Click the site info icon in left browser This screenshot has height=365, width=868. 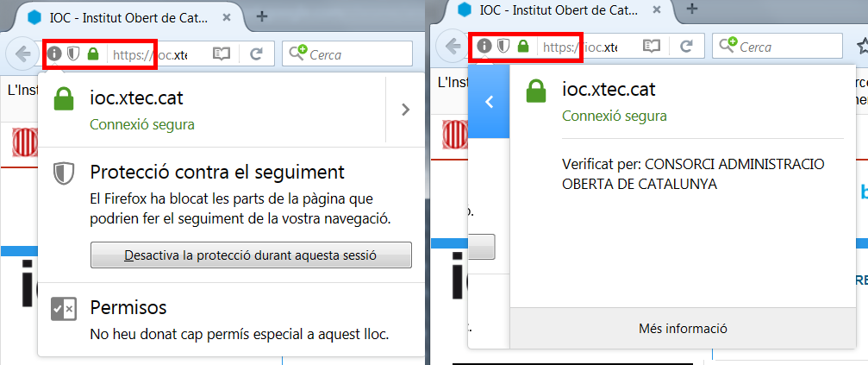(x=53, y=53)
